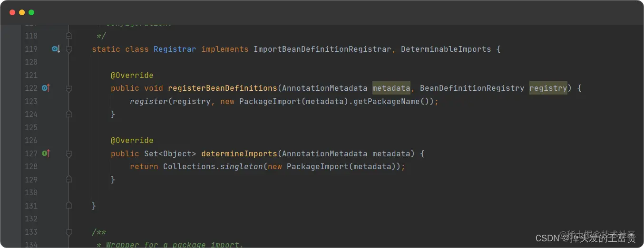Click line number 128 in the gutter
644x248 pixels.
[31, 166]
